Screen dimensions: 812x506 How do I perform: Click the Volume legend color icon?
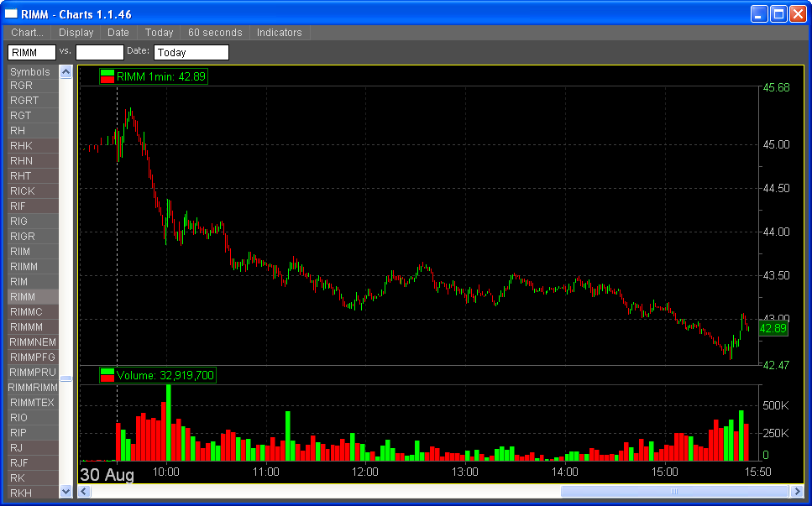click(x=107, y=375)
